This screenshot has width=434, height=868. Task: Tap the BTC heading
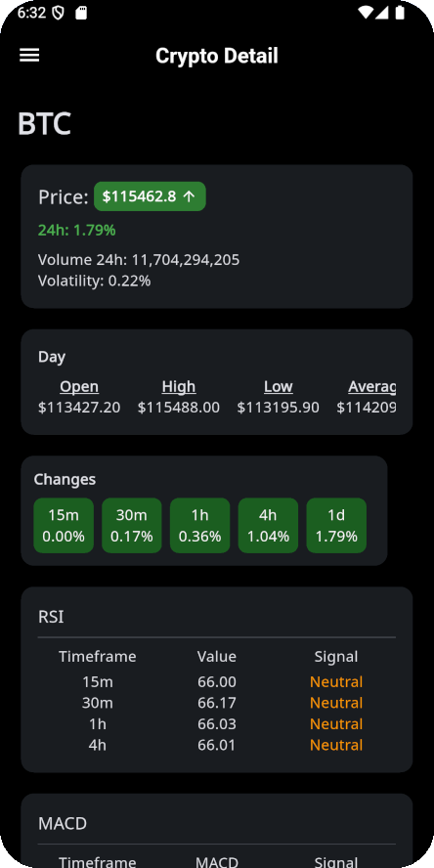44,123
